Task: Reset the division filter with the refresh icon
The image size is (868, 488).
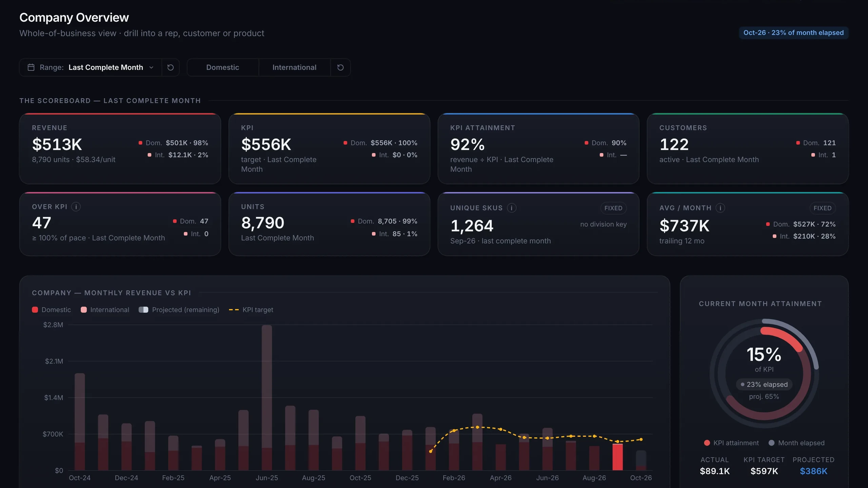Action: click(340, 67)
